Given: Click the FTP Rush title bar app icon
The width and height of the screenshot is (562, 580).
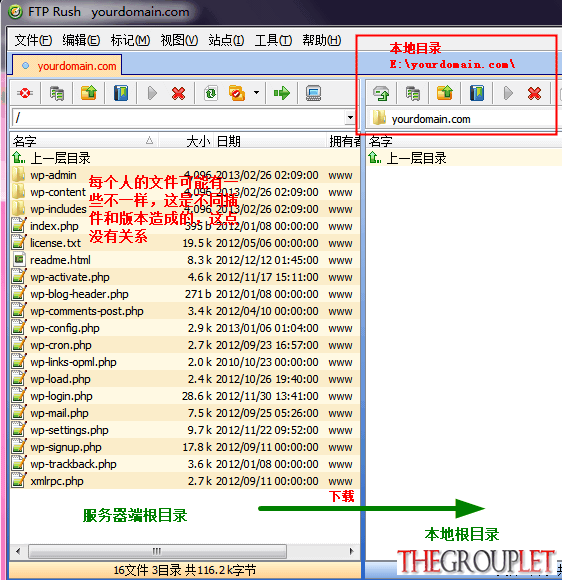Looking at the screenshot, I should [16, 12].
